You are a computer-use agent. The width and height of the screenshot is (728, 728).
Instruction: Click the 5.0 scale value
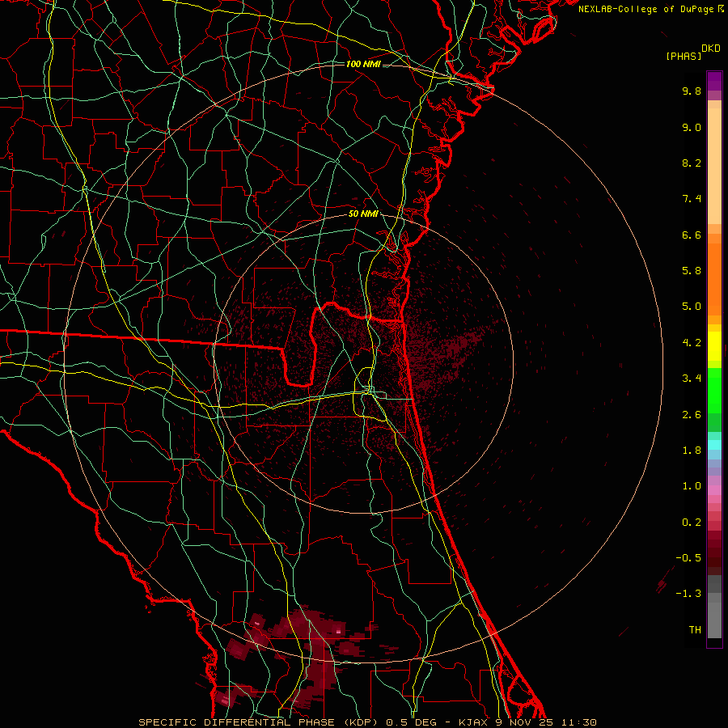(692, 307)
